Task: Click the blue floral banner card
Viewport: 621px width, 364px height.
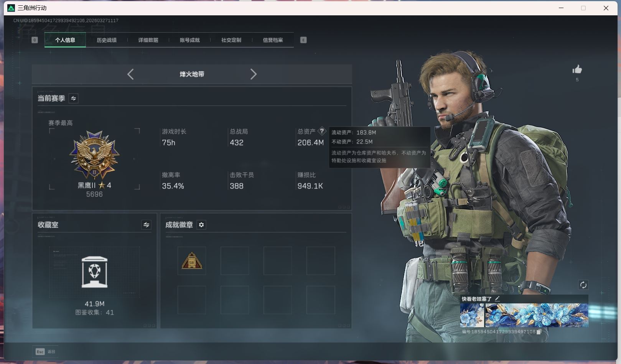Action: [536, 315]
